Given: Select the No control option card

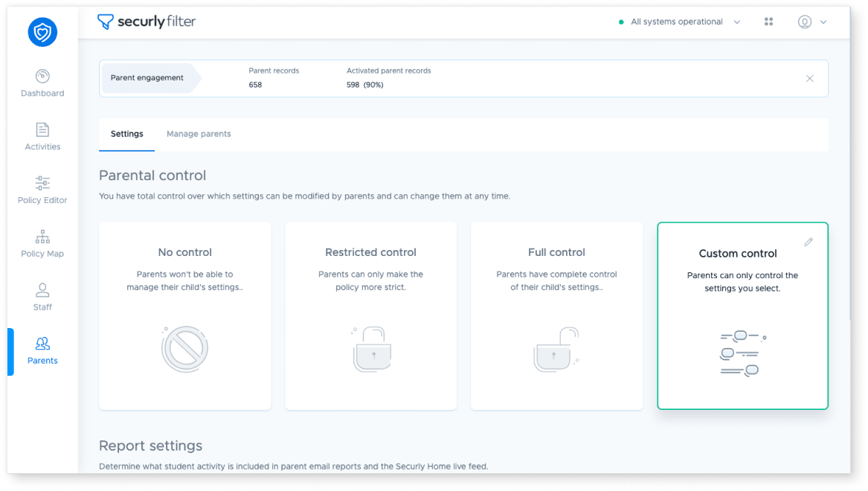Looking at the screenshot, I should [185, 316].
